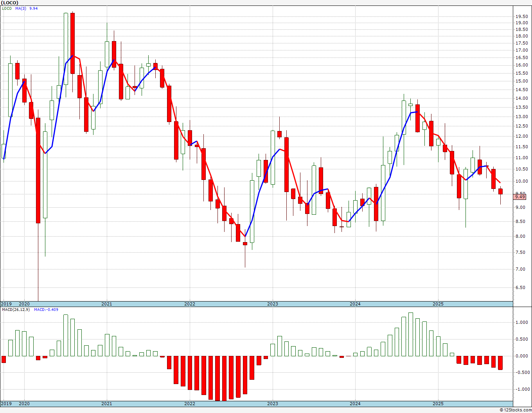
Task: Click 2019 on the price chart time axis
Action: pos(6,304)
